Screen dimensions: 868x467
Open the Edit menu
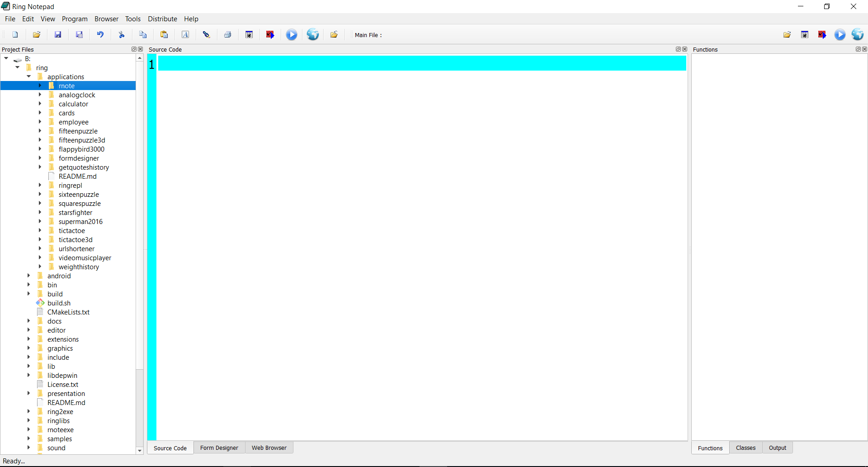(28, 19)
